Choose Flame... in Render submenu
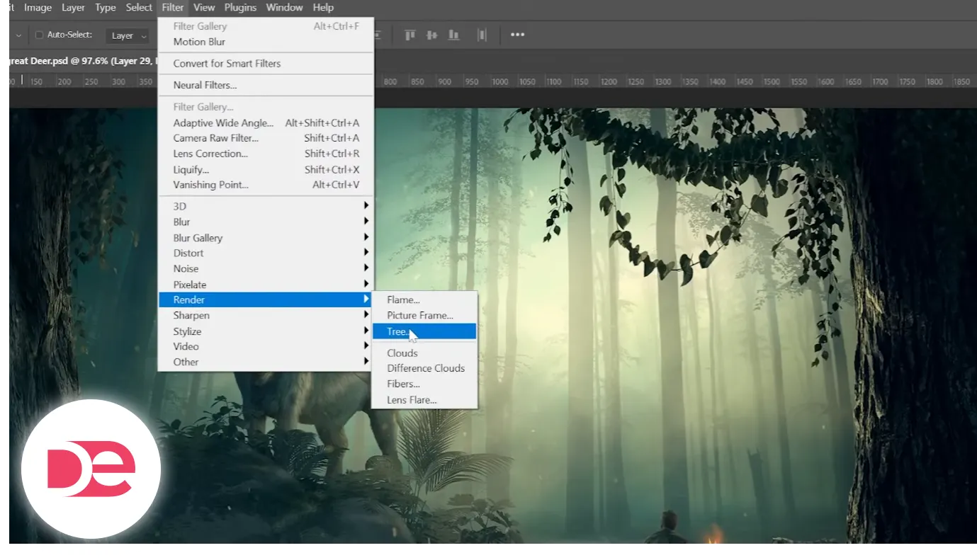The image size is (977, 560). point(424,300)
